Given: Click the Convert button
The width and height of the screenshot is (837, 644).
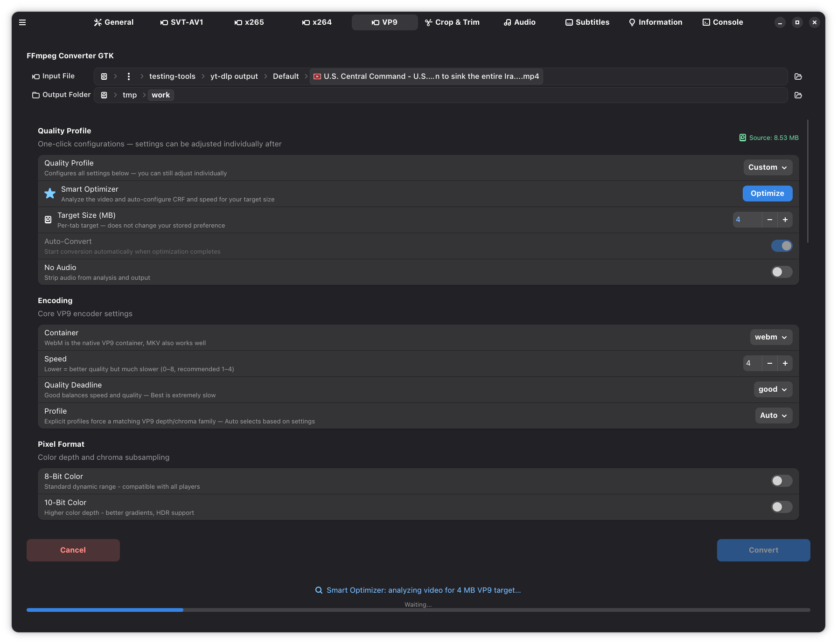Looking at the screenshot, I should [x=763, y=550].
